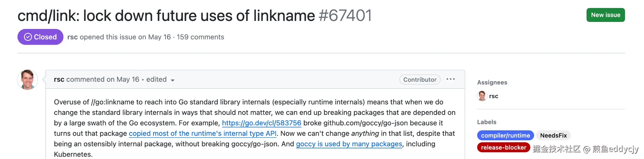Click the Labels sidebar heading
This screenshot has width=644, height=159.
point(487,122)
